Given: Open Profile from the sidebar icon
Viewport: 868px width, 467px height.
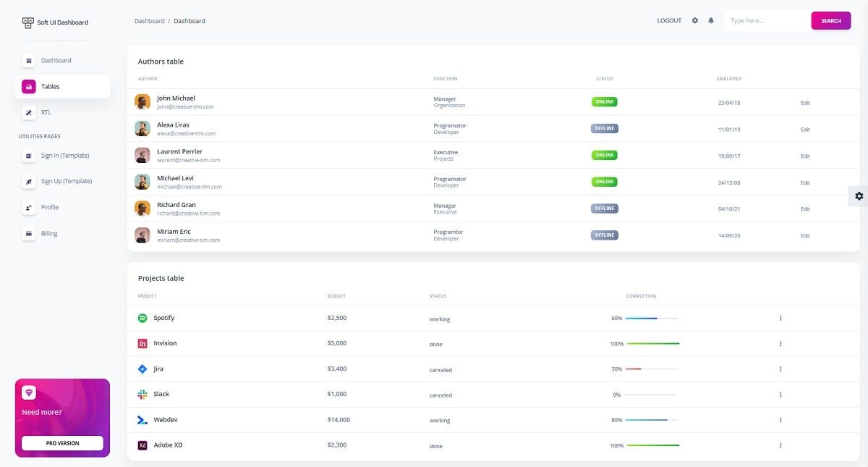Looking at the screenshot, I should tap(29, 207).
